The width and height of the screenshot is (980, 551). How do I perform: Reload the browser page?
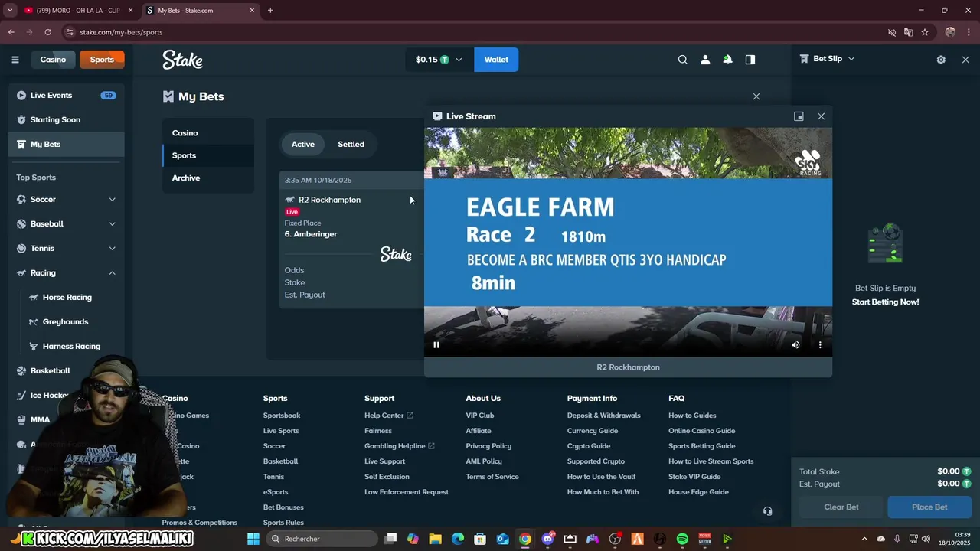(47, 32)
